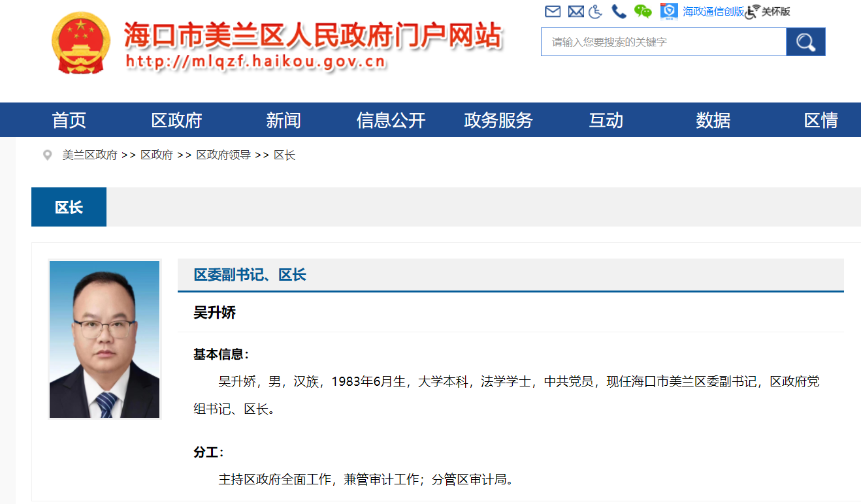Click the envelope icon with crossed lines
This screenshot has width=861, height=504.
(576, 11)
